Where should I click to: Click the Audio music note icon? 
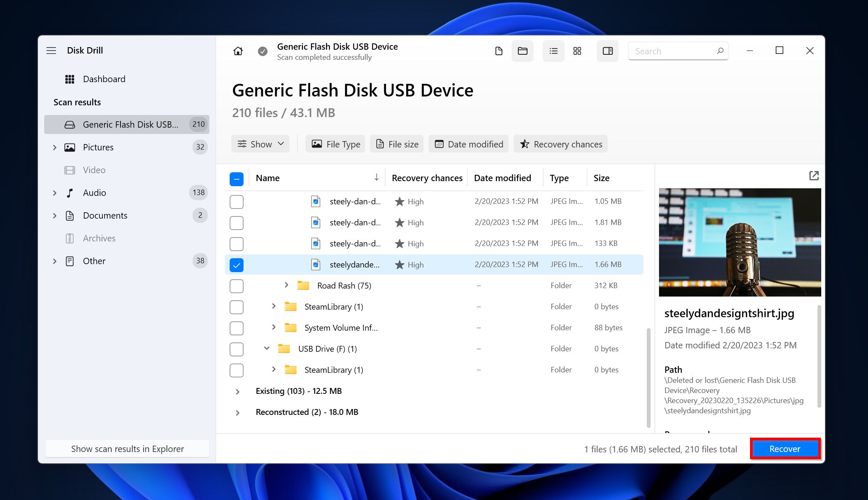pyautogui.click(x=70, y=193)
